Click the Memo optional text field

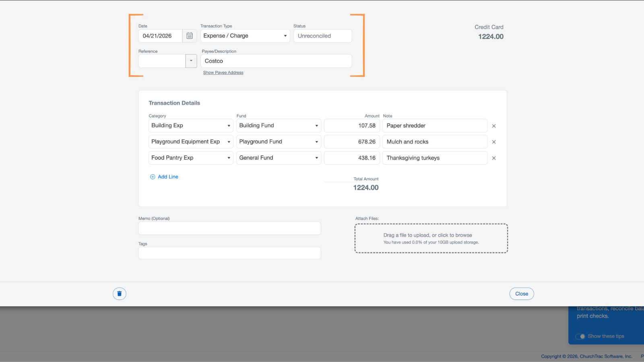(x=229, y=228)
